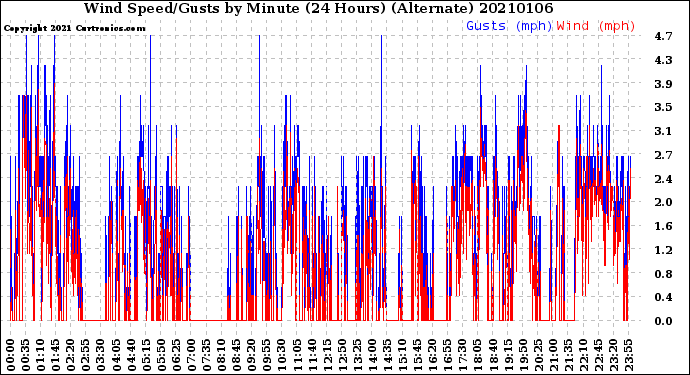Click the 09:55 time label
Viewport: 690px width, 375px height.
coord(267,355)
